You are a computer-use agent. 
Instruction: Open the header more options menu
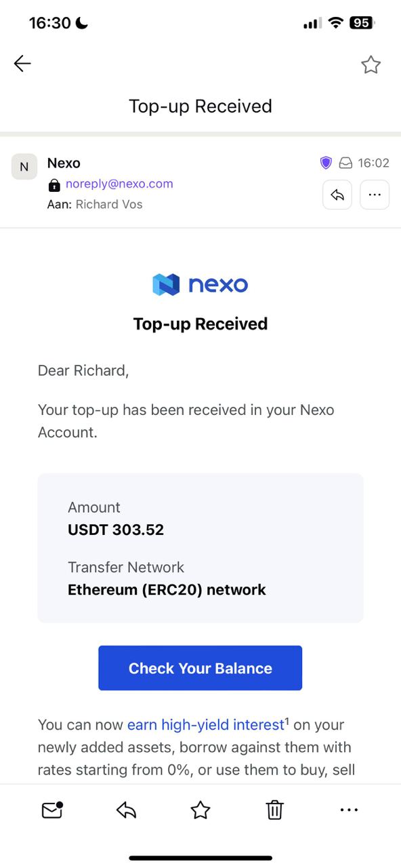coord(375,195)
